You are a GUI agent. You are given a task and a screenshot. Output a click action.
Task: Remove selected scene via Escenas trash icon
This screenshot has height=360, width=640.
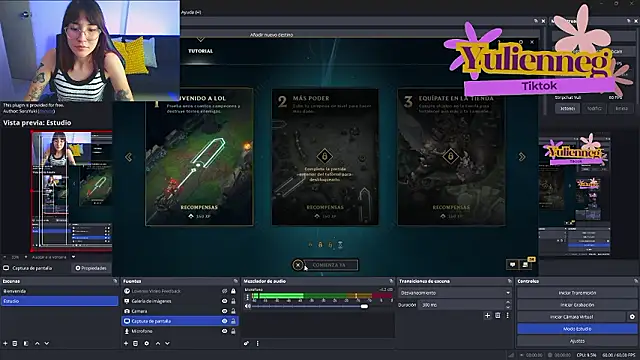15,344
